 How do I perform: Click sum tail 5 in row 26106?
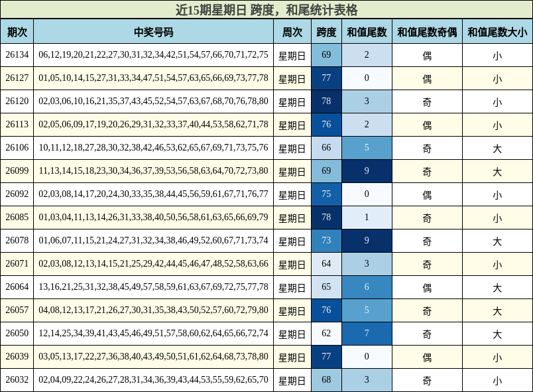point(367,147)
